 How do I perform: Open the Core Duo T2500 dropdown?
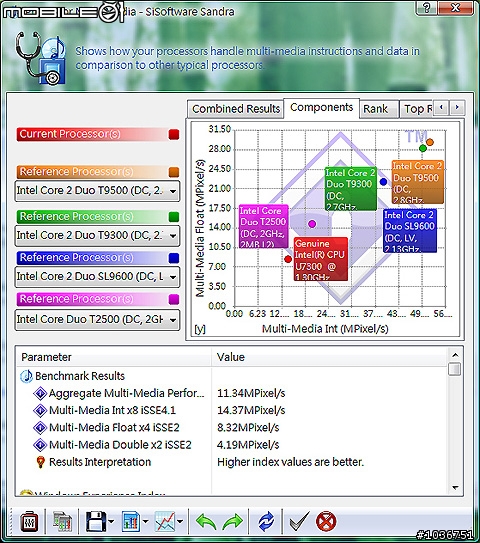click(97, 320)
